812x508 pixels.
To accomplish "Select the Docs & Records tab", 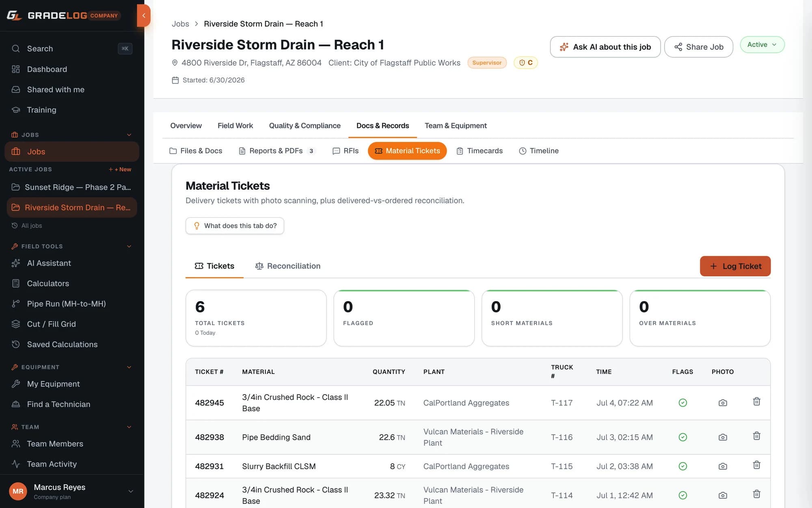I will pyautogui.click(x=382, y=126).
